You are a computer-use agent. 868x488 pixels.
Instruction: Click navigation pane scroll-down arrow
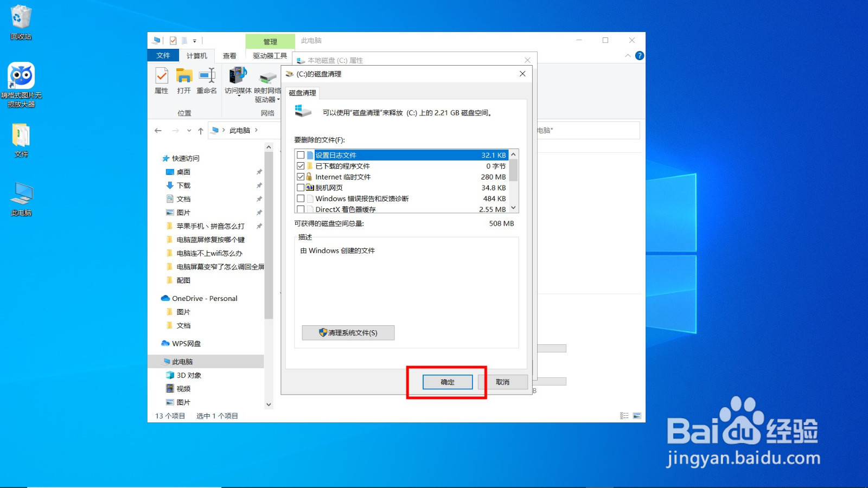[x=269, y=404]
